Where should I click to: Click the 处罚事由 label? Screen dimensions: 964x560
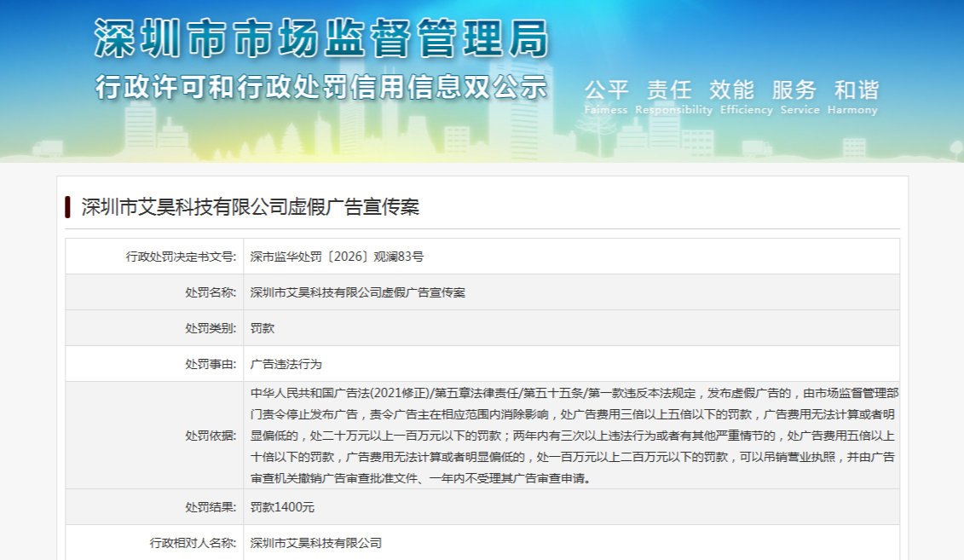point(211,364)
